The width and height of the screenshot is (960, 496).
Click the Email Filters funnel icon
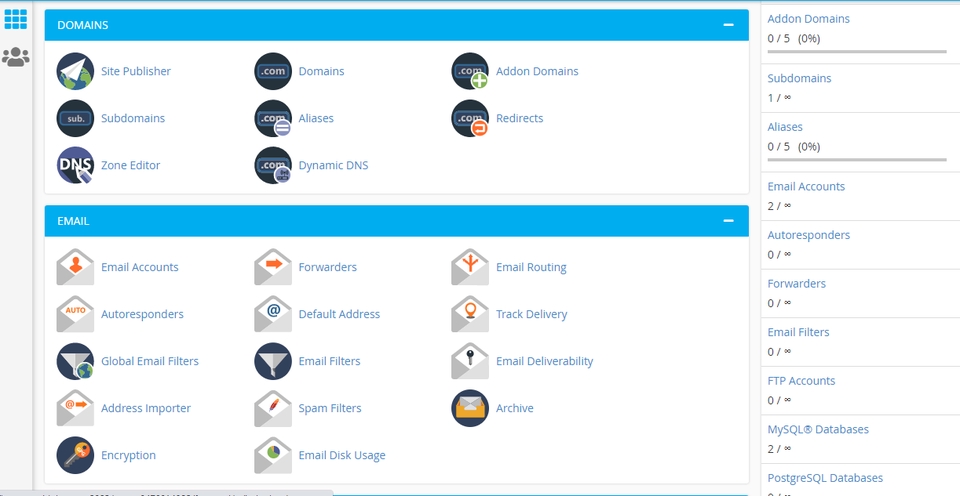pyautogui.click(x=273, y=361)
